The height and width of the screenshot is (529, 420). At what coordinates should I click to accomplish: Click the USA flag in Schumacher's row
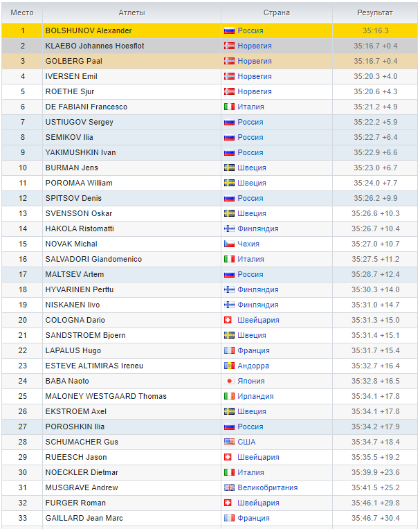[229, 442]
